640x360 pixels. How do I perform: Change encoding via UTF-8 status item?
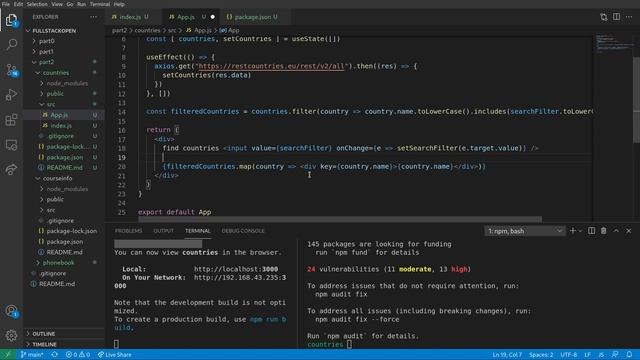(x=569, y=355)
